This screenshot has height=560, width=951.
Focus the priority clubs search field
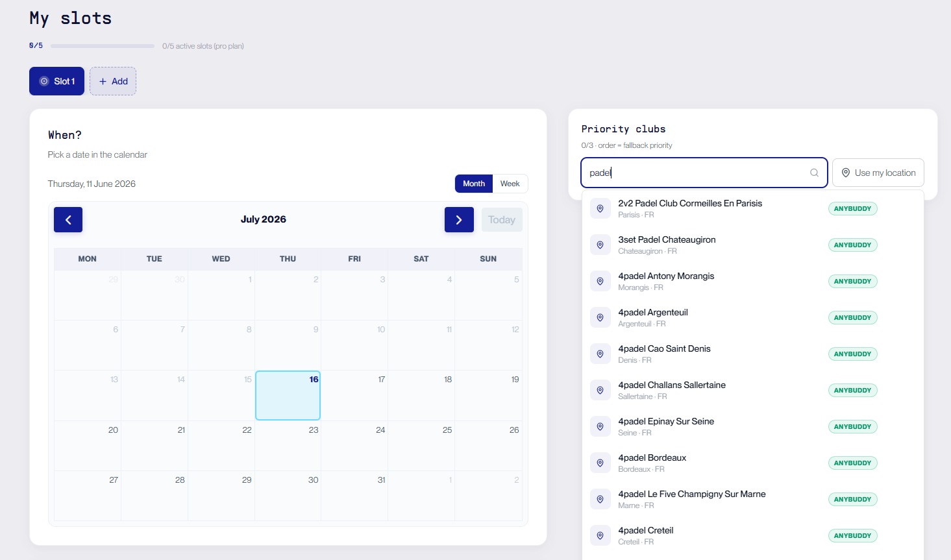pyautogui.click(x=704, y=173)
